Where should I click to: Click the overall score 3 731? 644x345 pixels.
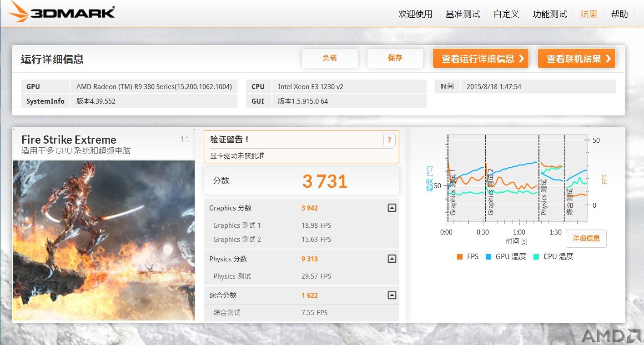click(x=325, y=181)
